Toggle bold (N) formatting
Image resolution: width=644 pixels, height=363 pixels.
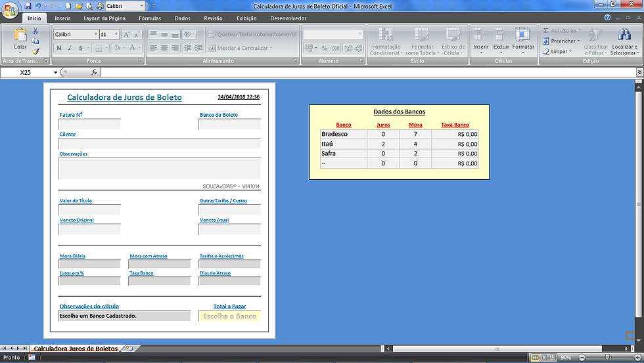click(x=59, y=48)
